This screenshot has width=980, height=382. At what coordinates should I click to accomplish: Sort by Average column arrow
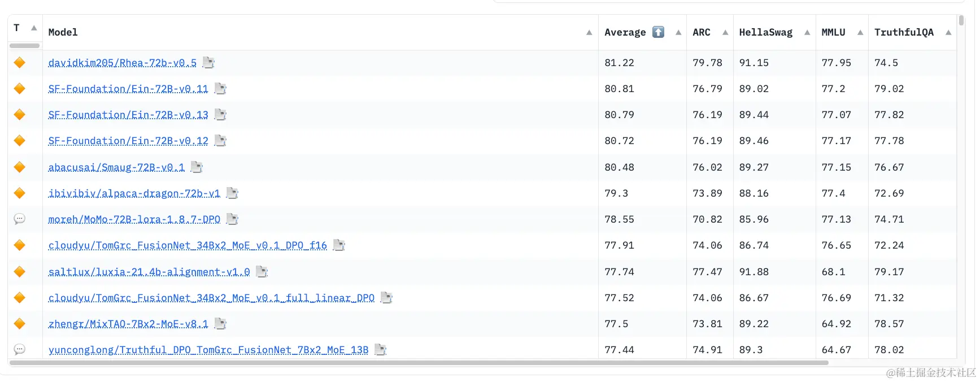tap(678, 33)
